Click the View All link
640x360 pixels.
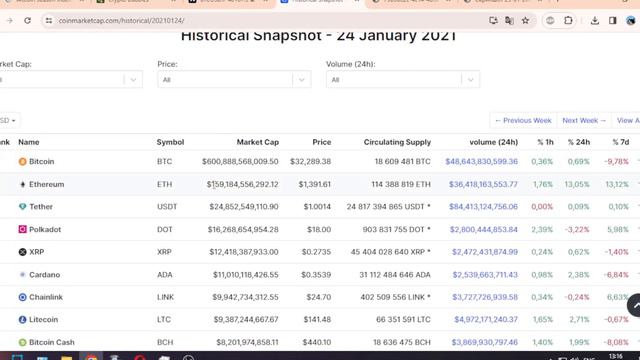point(628,120)
